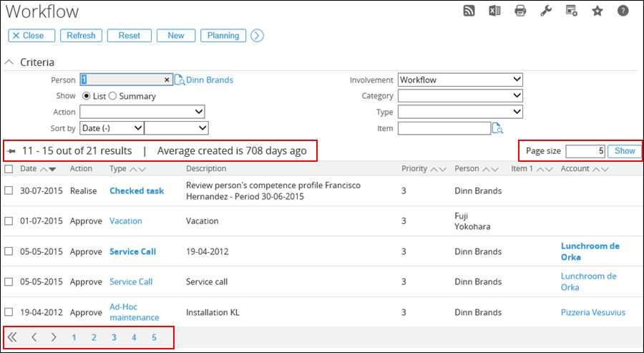Open the wrench customize icon
The width and height of the screenshot is (644, 353).
coord(546,11)
